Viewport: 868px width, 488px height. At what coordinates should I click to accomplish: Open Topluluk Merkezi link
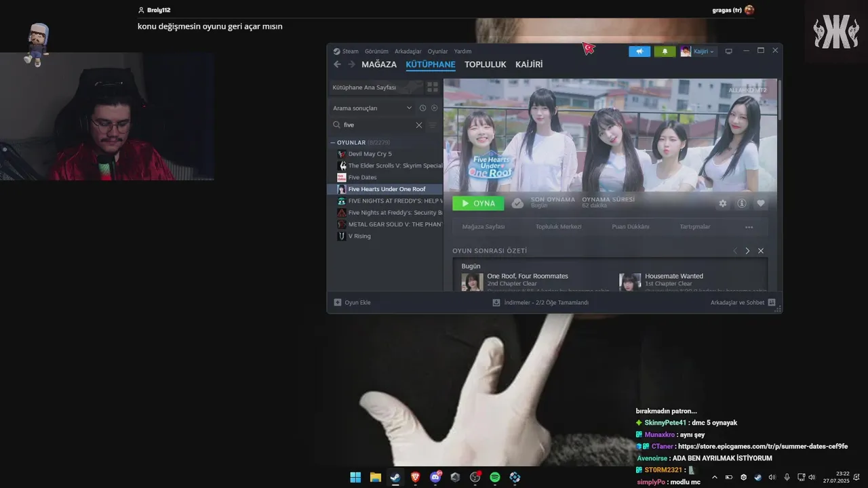click(558, 226)
